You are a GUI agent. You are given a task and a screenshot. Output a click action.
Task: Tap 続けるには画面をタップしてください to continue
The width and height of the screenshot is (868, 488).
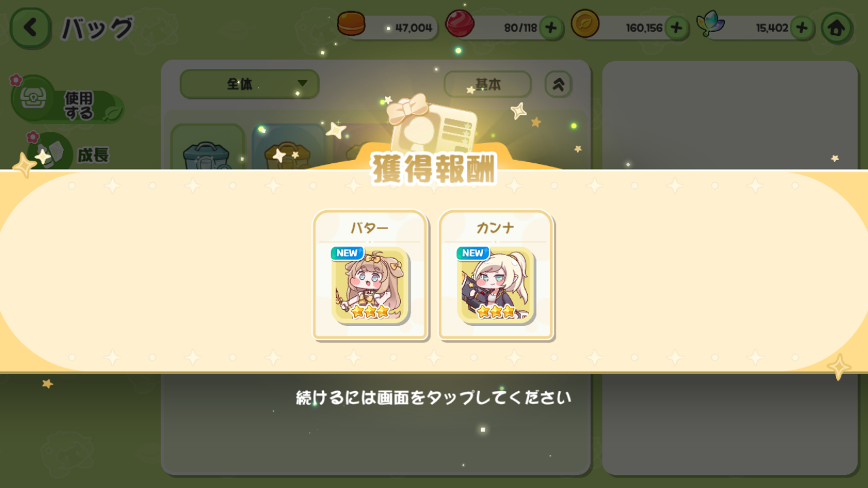click(x=433, y=397)
